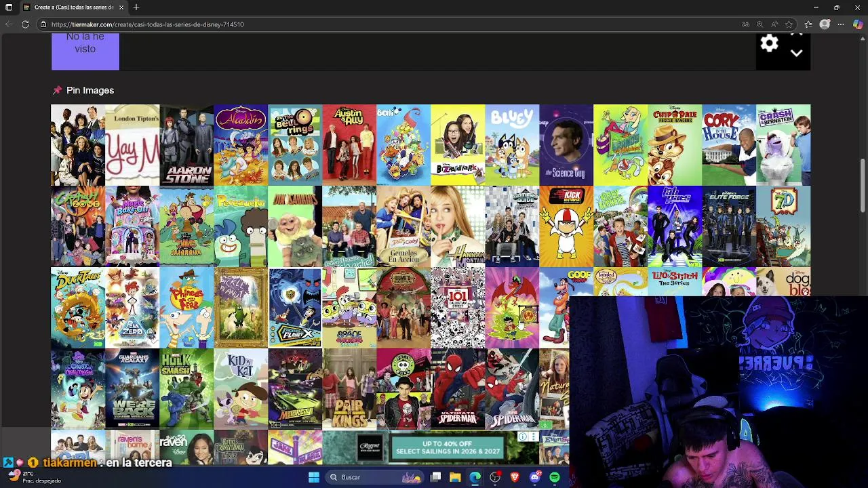
Task: Select the 7D series image
Action: 783,226
